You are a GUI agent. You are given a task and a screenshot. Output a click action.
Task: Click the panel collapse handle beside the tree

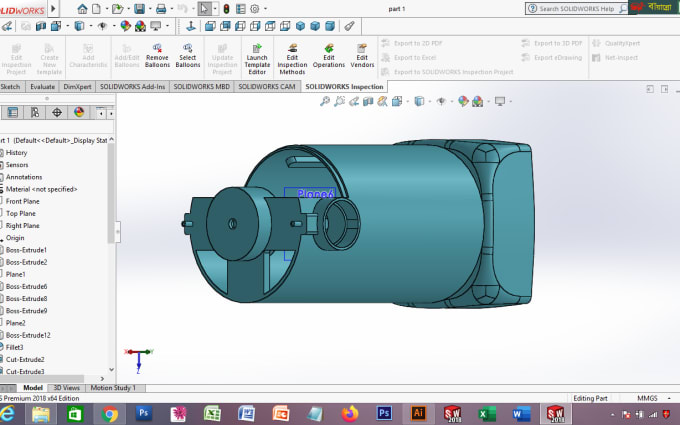pyautogui.click(x=118, y=232)
